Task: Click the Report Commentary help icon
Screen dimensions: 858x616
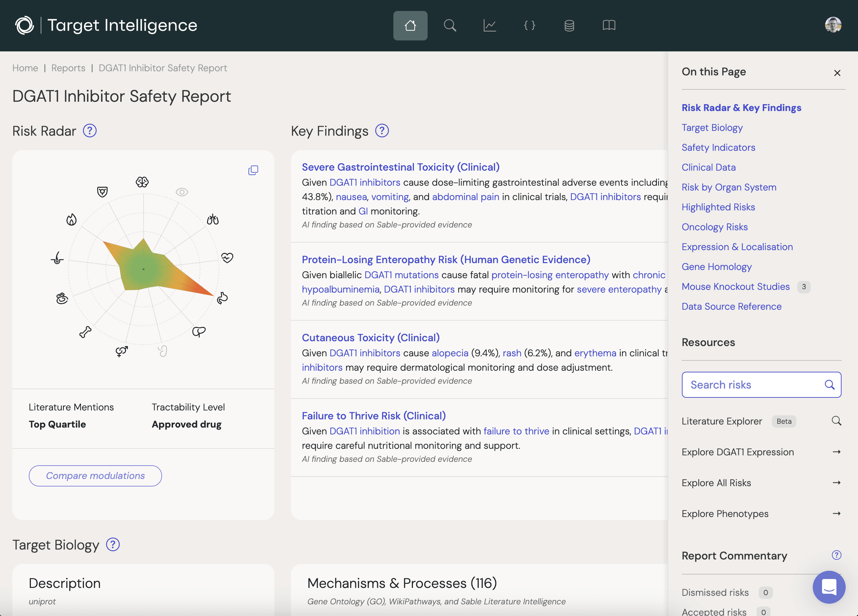Action: point(836,555)
